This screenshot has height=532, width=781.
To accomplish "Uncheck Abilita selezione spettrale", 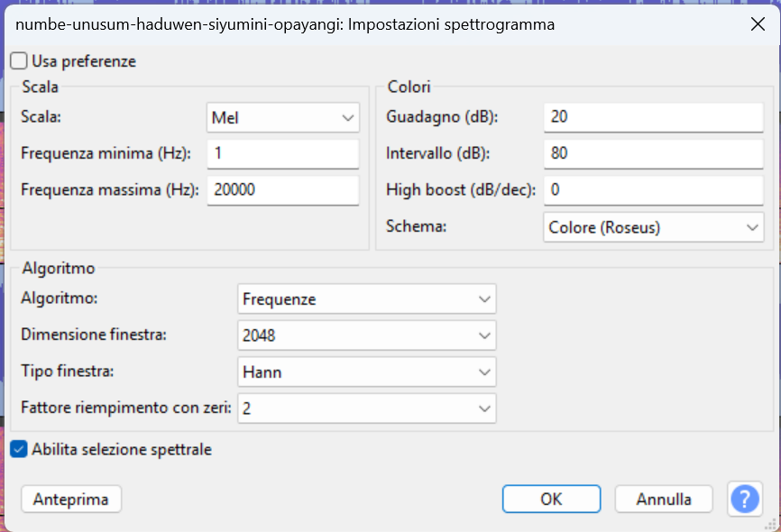I will click(19, 449).
